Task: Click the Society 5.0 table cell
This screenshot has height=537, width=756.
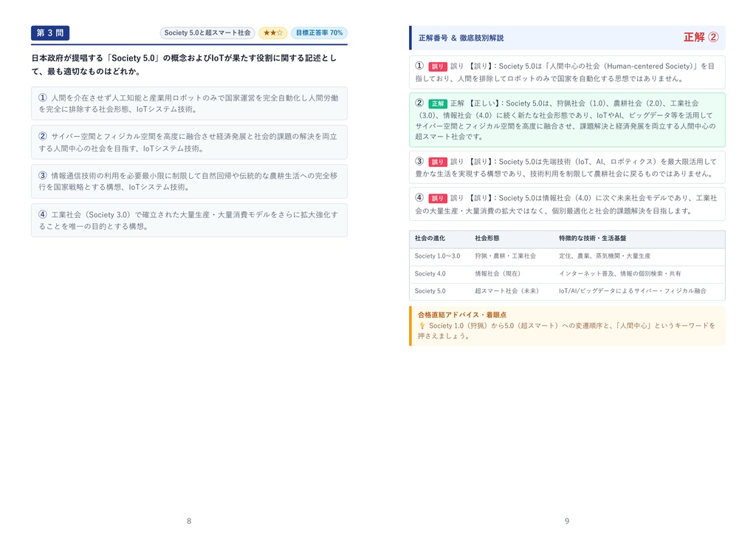Action: pyautogui.click(x=430, y=291)
